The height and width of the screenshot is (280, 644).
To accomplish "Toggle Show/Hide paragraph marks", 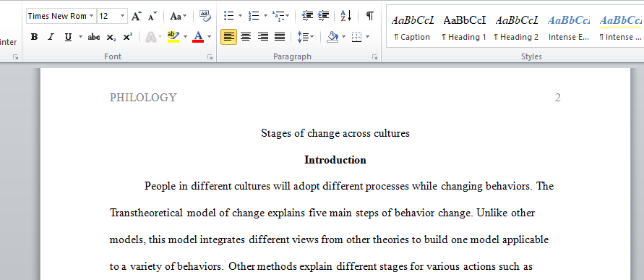I will click(370, 16).
